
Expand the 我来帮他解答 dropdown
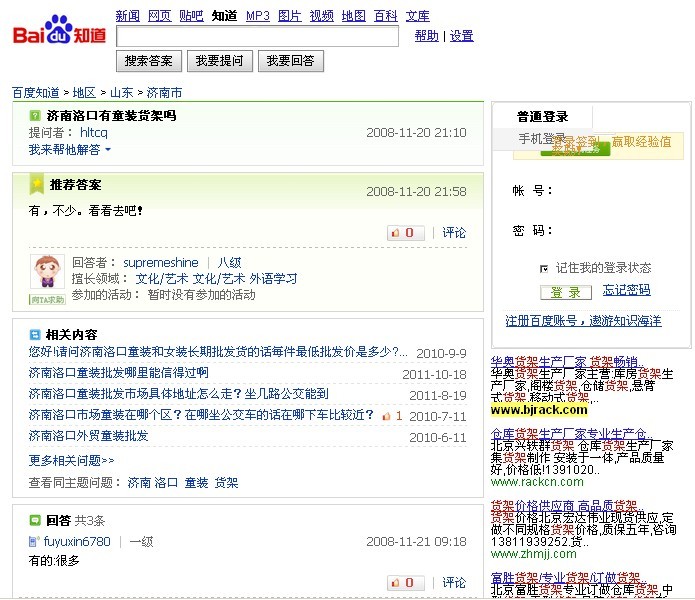tap(70, 150)
